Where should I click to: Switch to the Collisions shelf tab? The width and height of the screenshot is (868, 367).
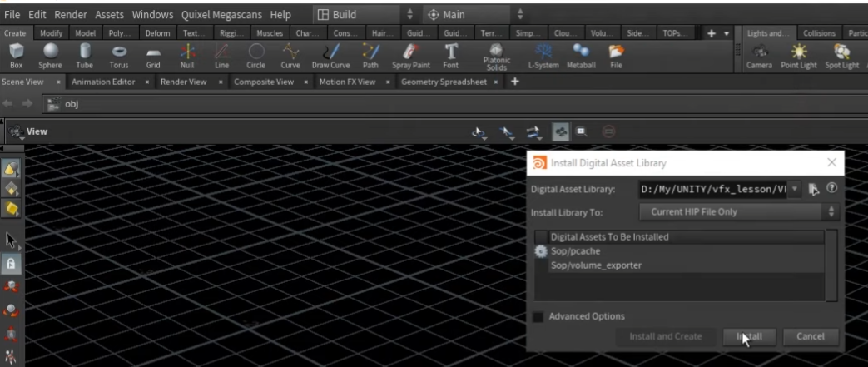[819, 33]
